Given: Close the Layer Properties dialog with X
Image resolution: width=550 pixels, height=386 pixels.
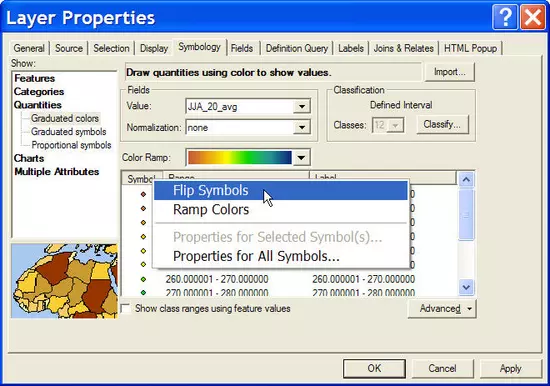Looking at the screenshot, I should [x=532, y=17].
